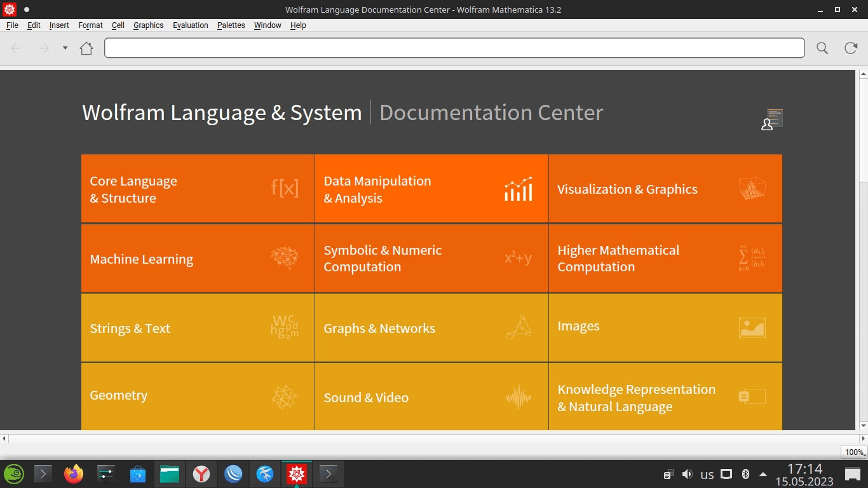The height and width of the screenshot is (488, 868).
Task: Open the Machine Learning section
Action: 198,259
